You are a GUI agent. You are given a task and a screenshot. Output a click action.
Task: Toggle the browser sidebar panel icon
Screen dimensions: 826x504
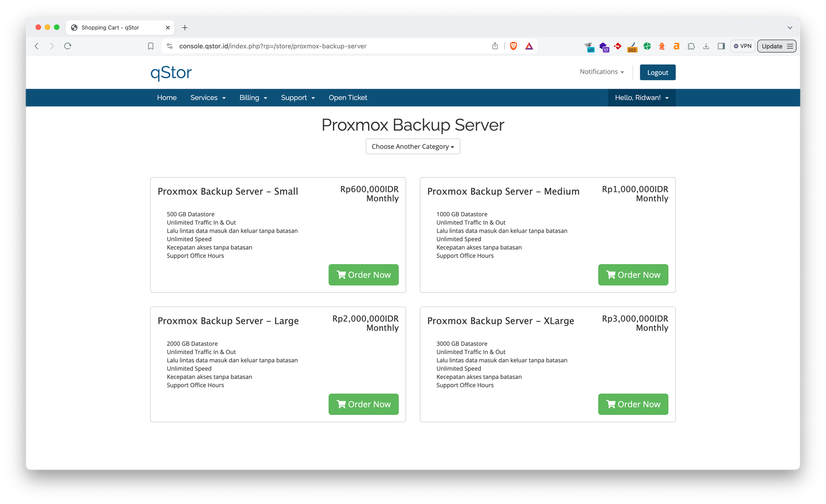tap(721, 46)
